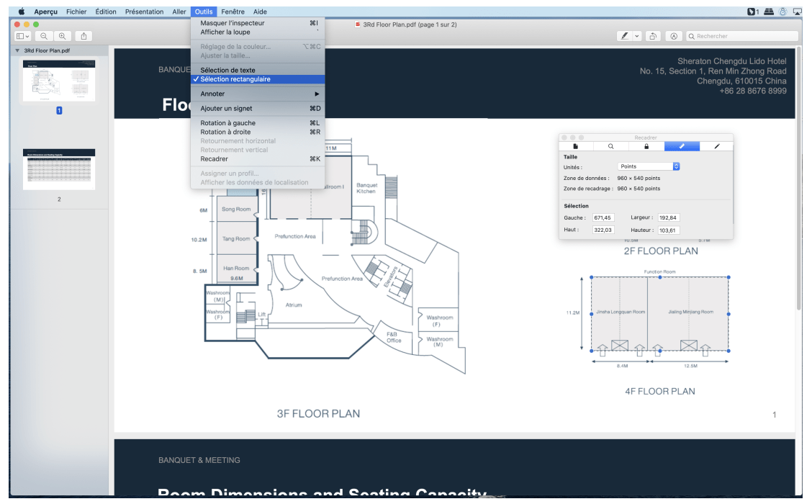Open the Aide menu

(260, 12)
